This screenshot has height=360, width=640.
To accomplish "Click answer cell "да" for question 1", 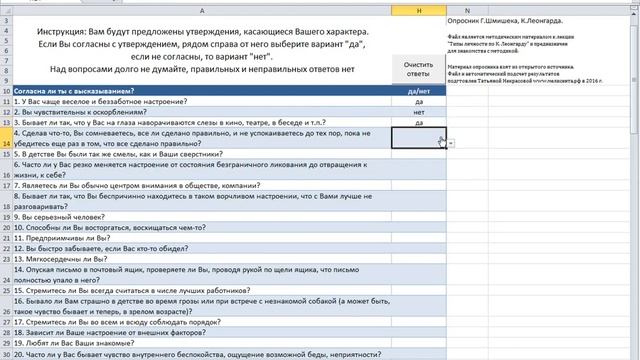I will pyautogui.click(x=419, y=101).
